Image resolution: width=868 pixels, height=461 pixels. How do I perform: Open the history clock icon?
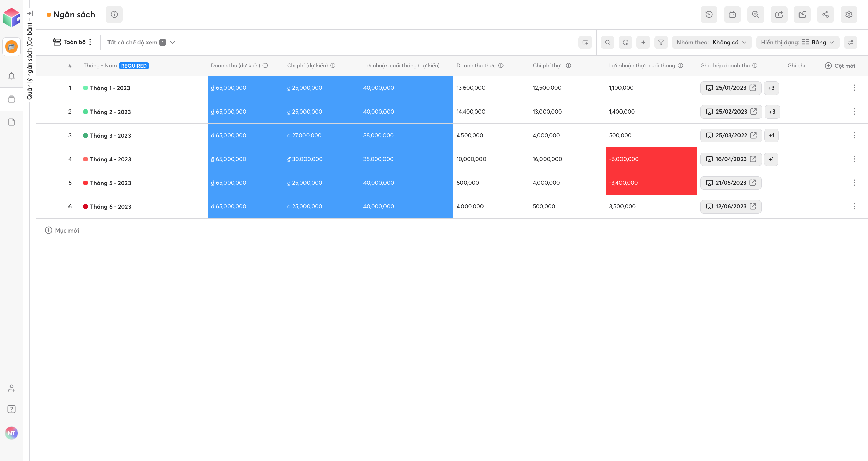[x=709, y=14]
